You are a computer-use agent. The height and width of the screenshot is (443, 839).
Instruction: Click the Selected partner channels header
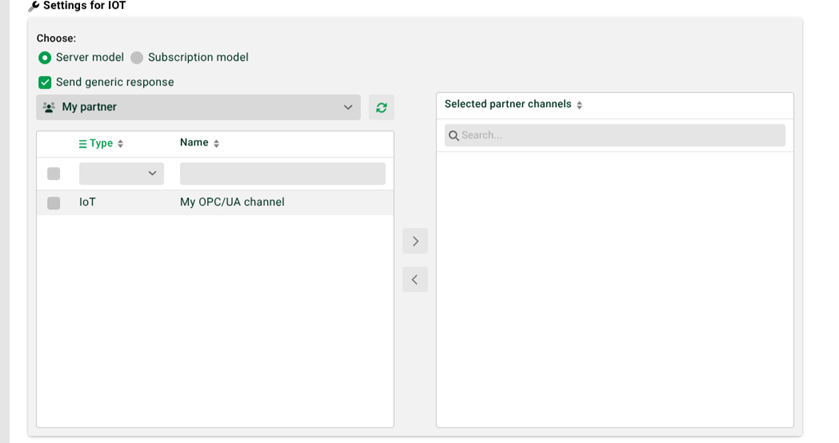pyautogui.click(x=508, y=104)
